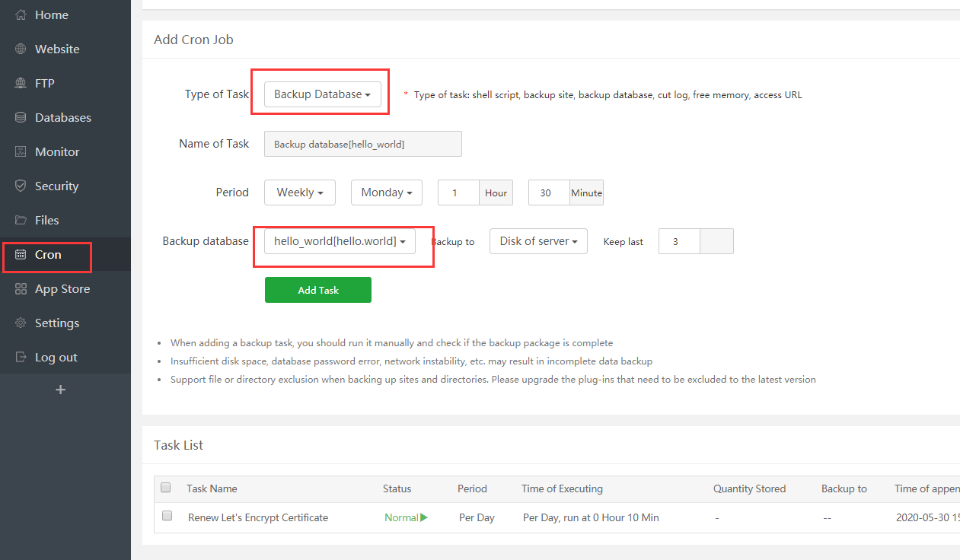
Task: Click the Databases stack icon
Action: (x=21, y=118)
